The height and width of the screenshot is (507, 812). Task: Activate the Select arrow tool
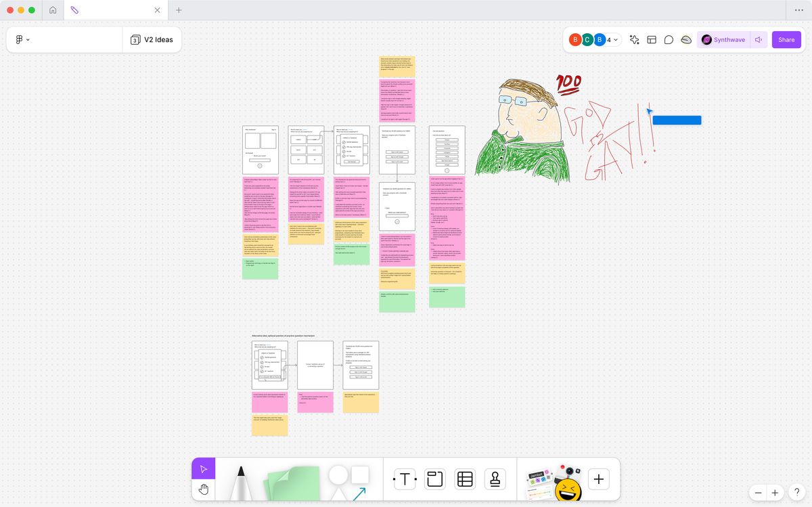point(204,468)
